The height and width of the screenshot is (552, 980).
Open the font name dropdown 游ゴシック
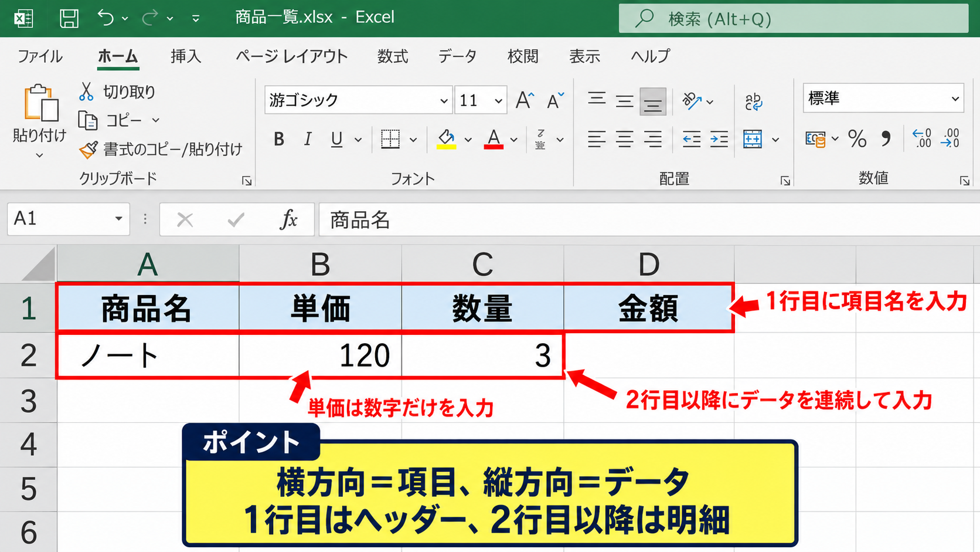point(444,101)
